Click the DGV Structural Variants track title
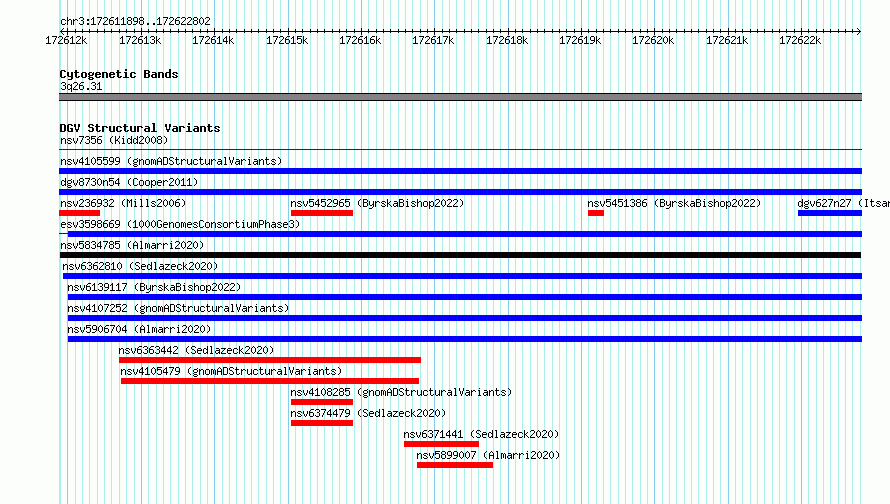This screenshot has height=504, width=890. tap(140, 128)
